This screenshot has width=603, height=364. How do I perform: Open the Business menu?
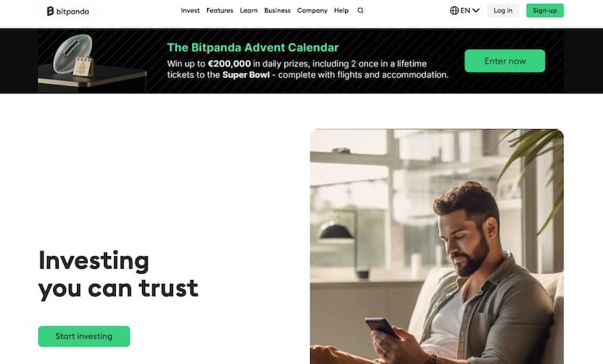(x=277, y=10)
